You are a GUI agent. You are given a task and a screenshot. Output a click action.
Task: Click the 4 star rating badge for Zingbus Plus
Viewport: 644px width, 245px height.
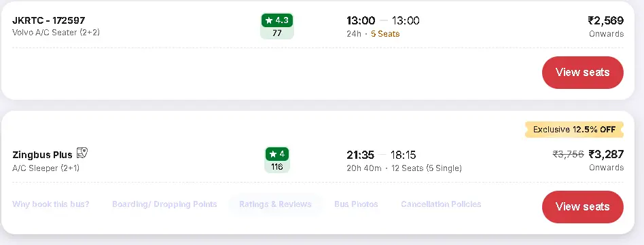point(277,154)
